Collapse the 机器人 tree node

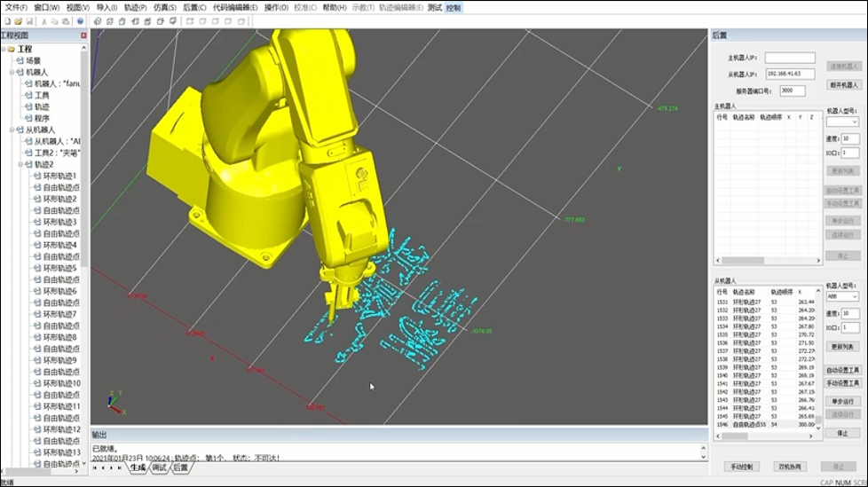coord(12,72)
